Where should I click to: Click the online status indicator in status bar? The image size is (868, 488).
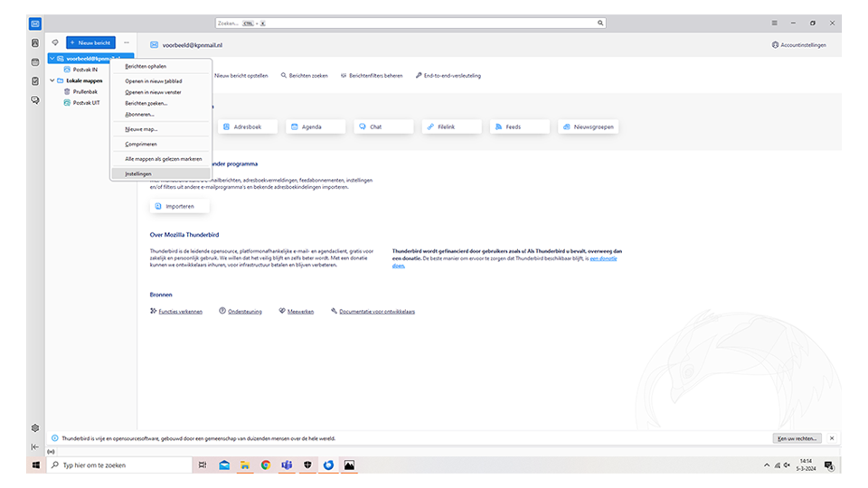(51, 452)
